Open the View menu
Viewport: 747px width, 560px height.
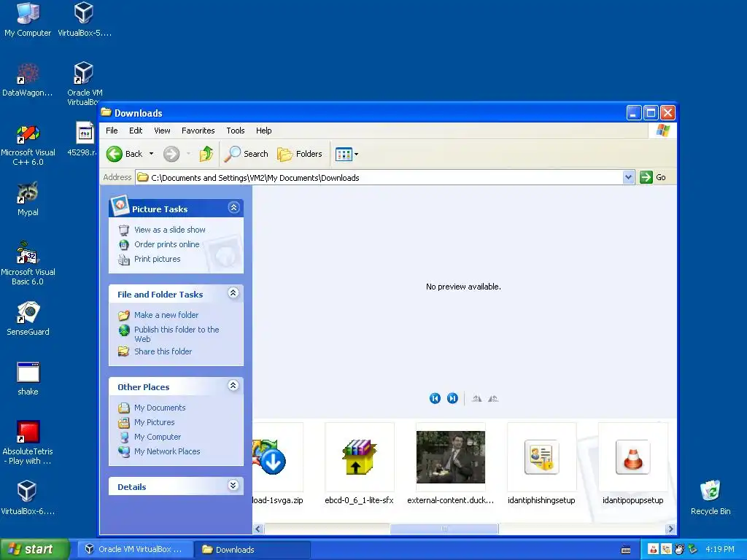coord(162,131)
